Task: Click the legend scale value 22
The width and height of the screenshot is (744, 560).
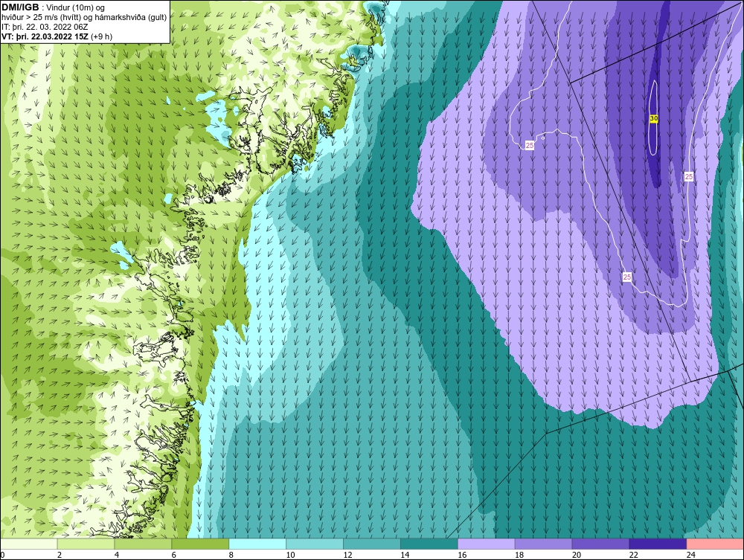Action: pyautogui.click(x=633, y=555)
